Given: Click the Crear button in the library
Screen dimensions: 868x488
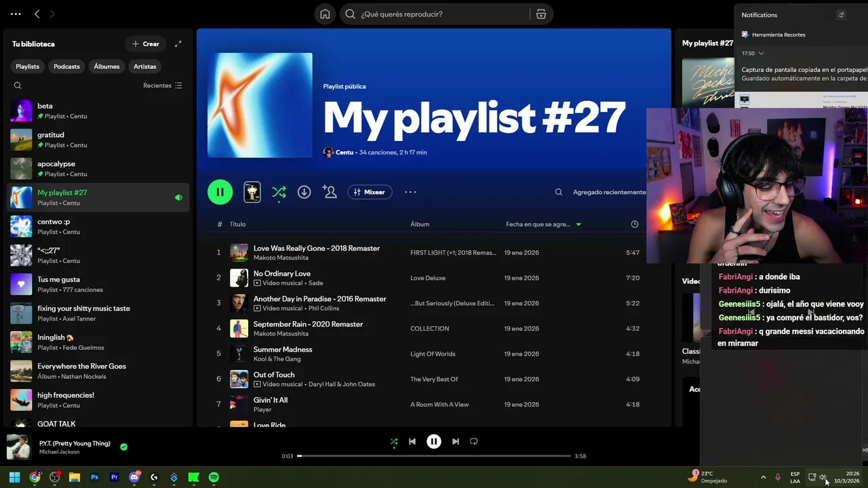Looking at the screenshot, I should tap(146, 44).
